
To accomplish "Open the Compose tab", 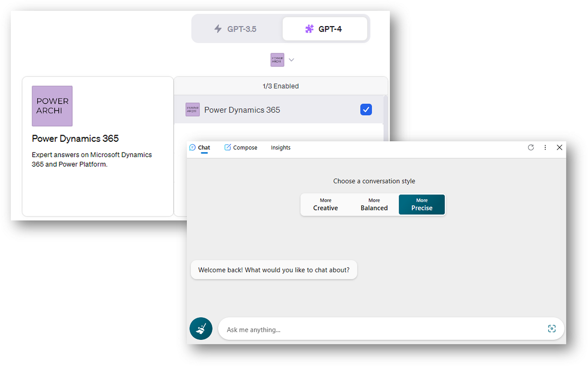I will point(241,147).
